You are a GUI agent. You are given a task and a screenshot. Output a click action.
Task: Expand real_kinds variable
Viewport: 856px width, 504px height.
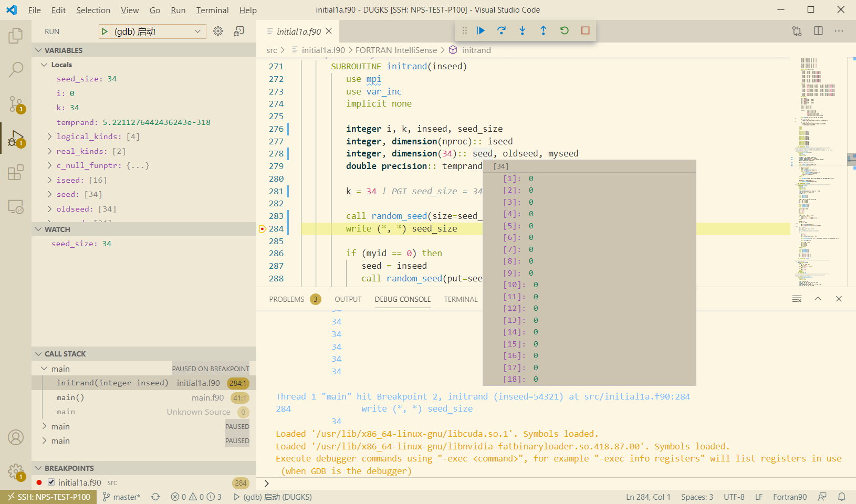pyautogui.click(x=49, y=151)
